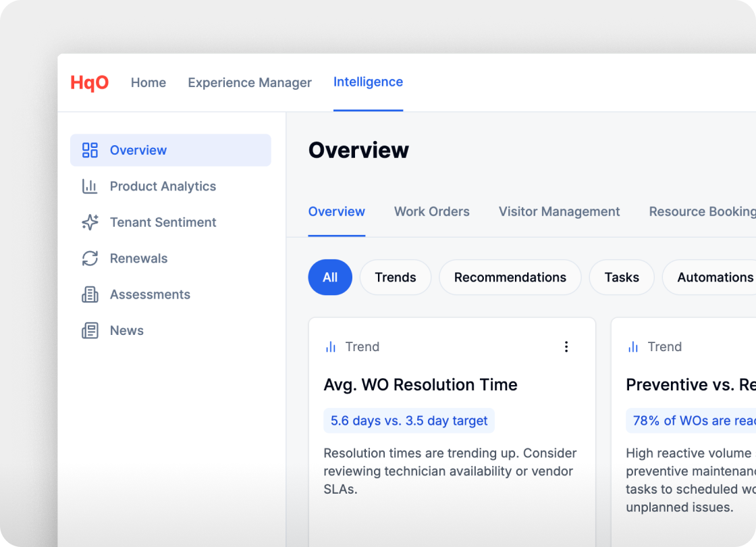Click the Trend chart icon on Avg. WO card
This screenshot has width=756, height=547.
(x=331, y=347)
